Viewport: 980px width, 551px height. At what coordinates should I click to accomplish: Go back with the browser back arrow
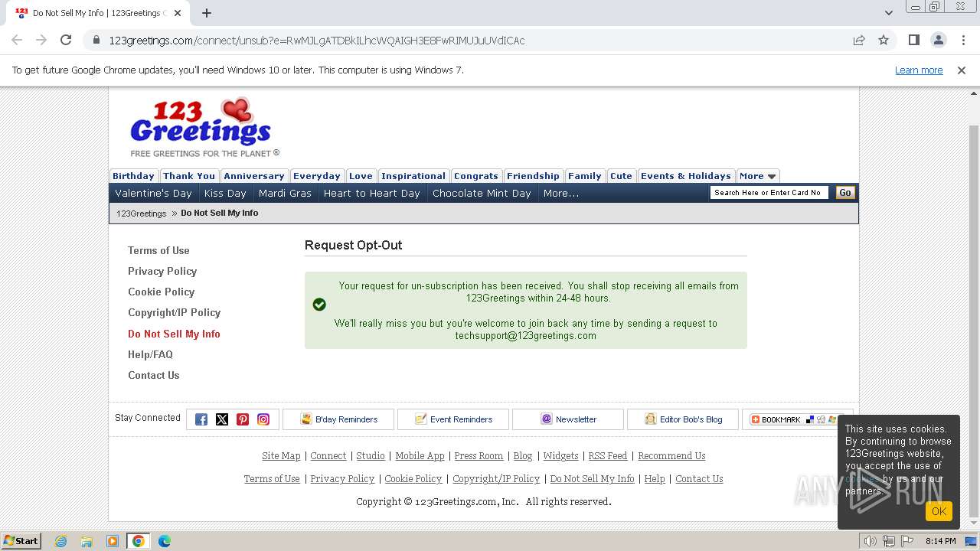tap(17, 40)
